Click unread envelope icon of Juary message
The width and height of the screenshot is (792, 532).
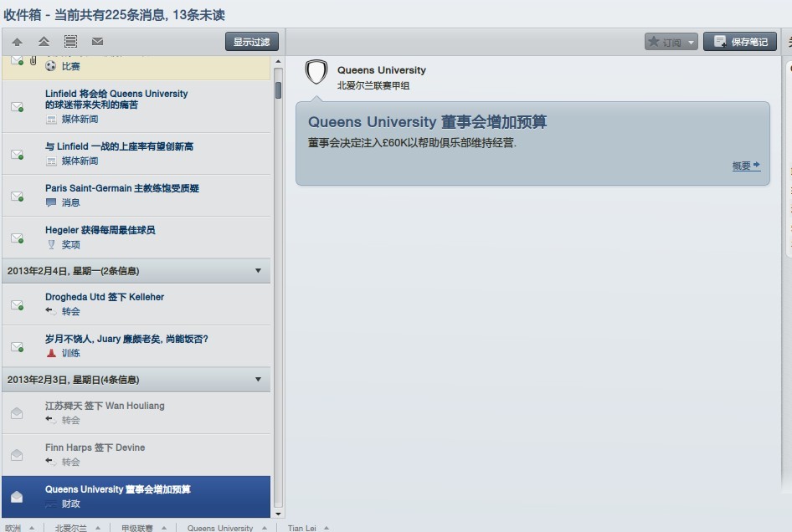click(18, 347)
